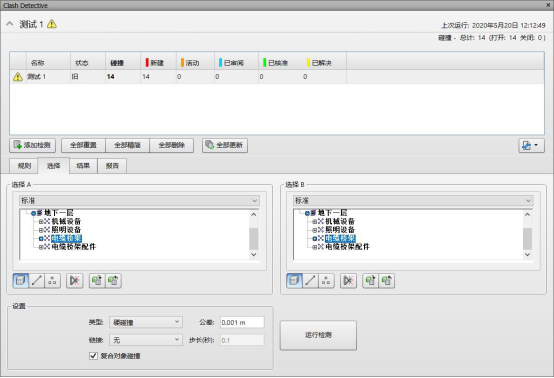Switch to 规则 rules tab
Screen dimensions: 554x378
(x=24, y=166)
